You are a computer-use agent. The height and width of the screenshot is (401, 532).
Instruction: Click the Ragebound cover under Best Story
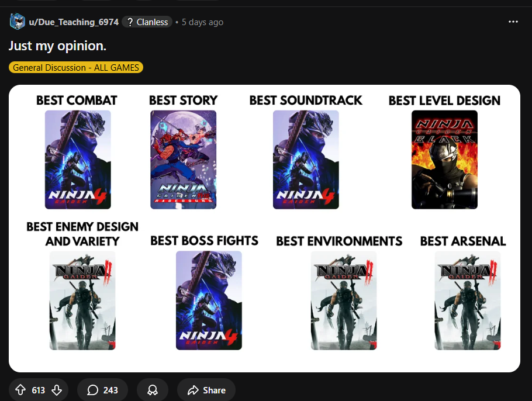(x=183, y=160)
